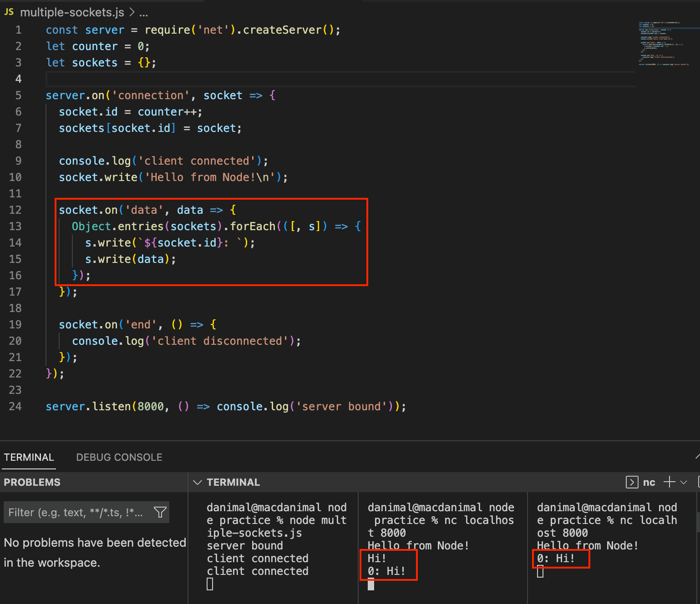Click line number 24 in gutter
Viewport: 700px width, 604px height.
(15, 406)
